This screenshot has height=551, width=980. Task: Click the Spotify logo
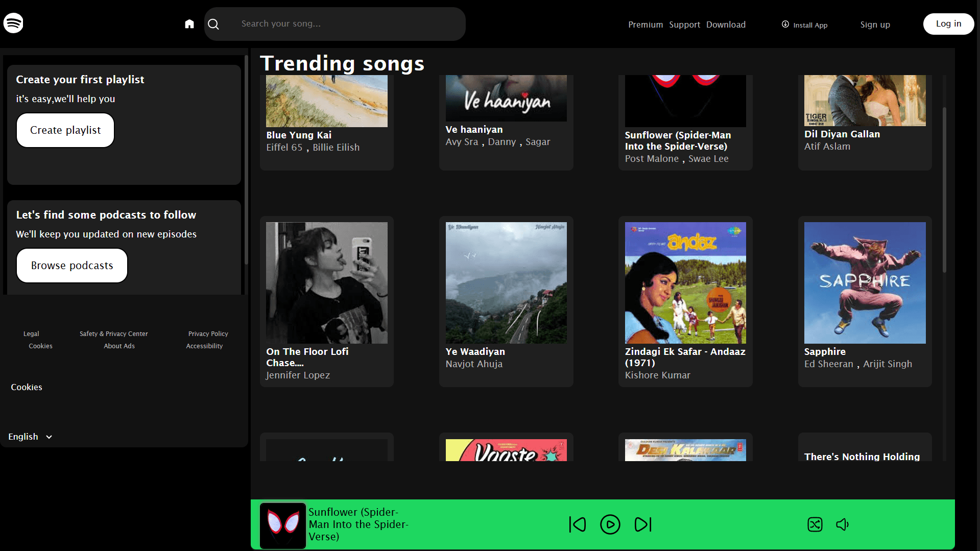[13, 22]
